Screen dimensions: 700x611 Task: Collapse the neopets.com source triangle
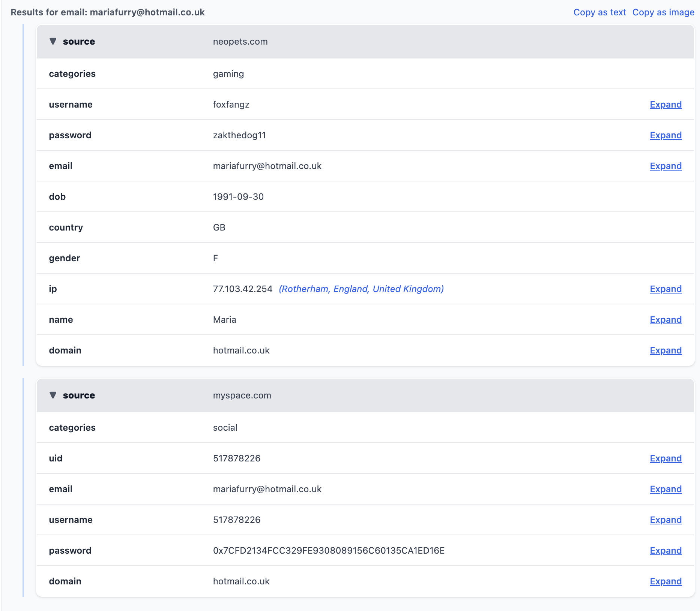[53, 41]
